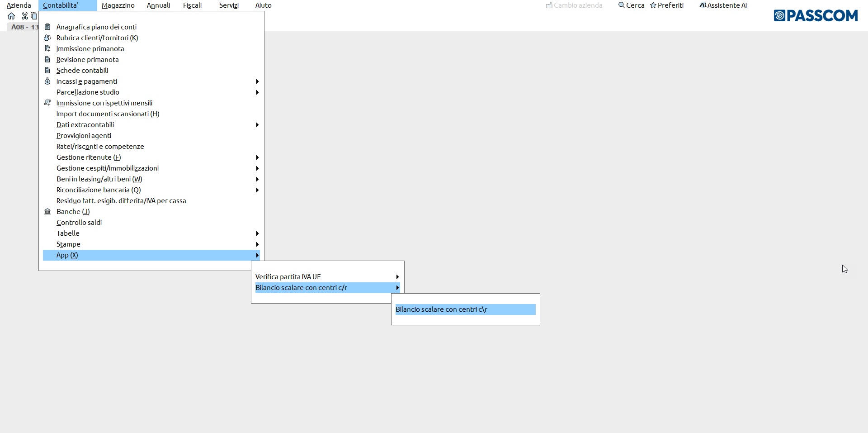Expand the Stampe submenu arrow
The height and width of the screenshot is (433, 868).
pos(257,244)
